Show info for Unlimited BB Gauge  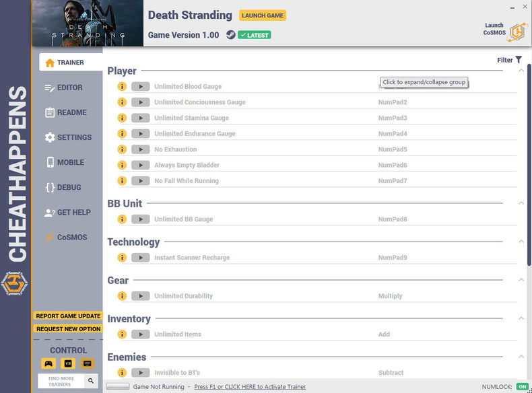[x=122, y=219]
